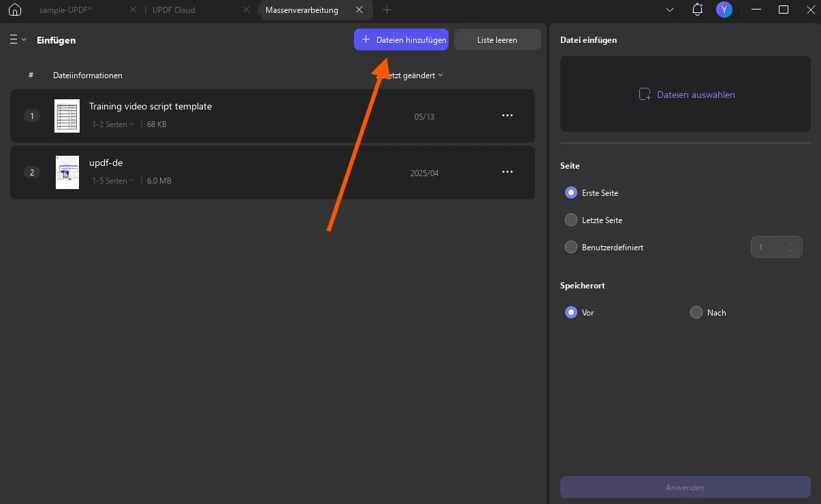Image resolution: width=821 pixels, height=504 pixels.
Task: Open the batch tools list menu icon
Action: pos(17,39)
